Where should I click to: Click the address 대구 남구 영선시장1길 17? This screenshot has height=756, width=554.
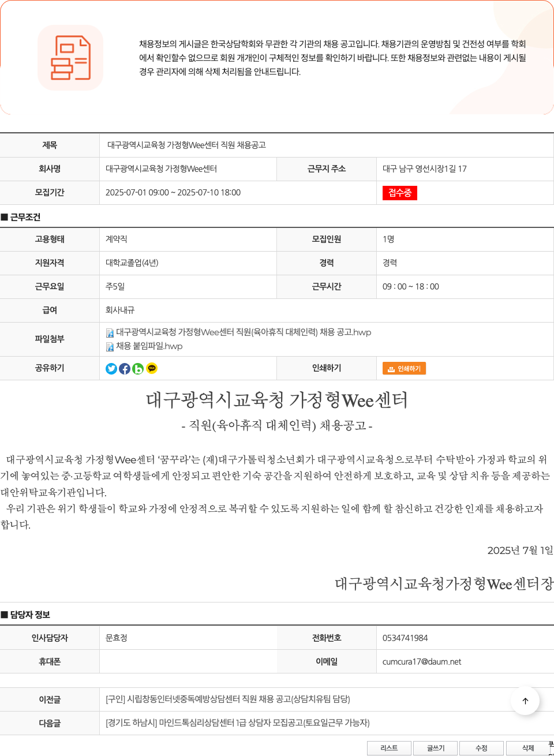pyautogui.click(x=425, y=169)
